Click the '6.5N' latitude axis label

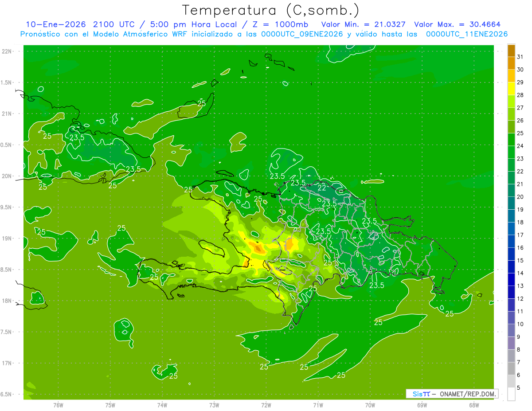pyautogui.click(x=7, y=394)
